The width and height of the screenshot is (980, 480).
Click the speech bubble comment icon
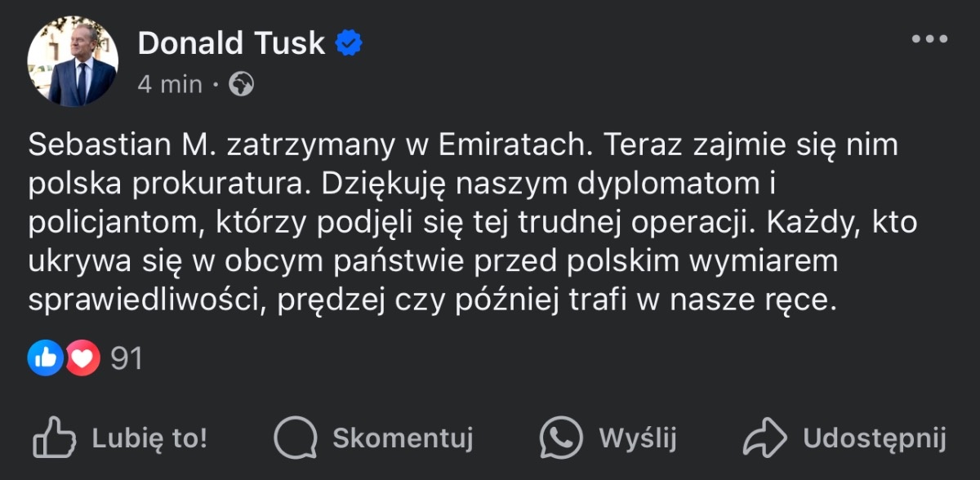pyautogui.click(x=294, y=439)
